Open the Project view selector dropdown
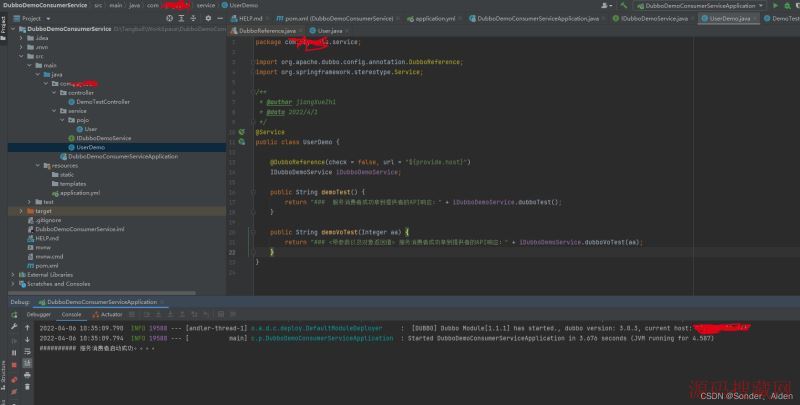Image resolution: width=800 pixels, height=405 pixels. pyautogui.click(x=31, y=18)
